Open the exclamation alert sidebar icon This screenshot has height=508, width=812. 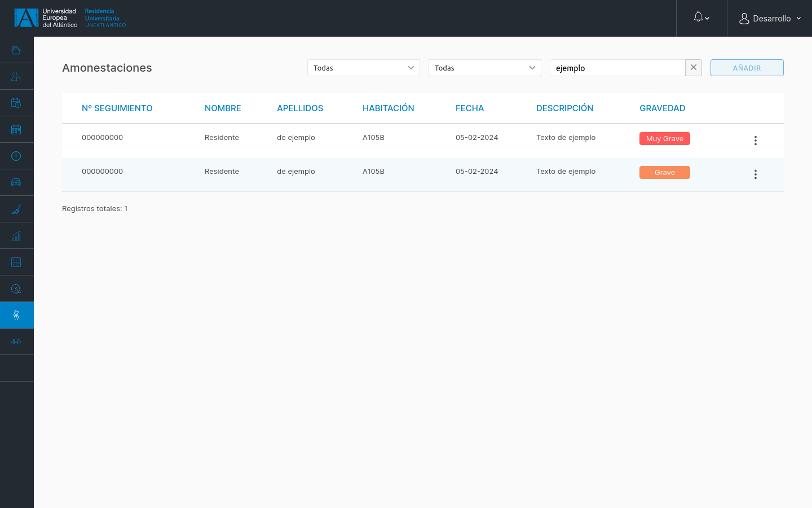[x=16, y=156]
